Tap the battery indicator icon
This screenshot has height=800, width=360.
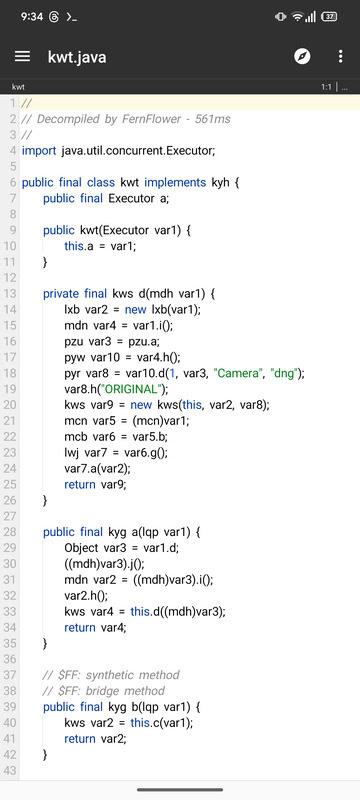330,16
